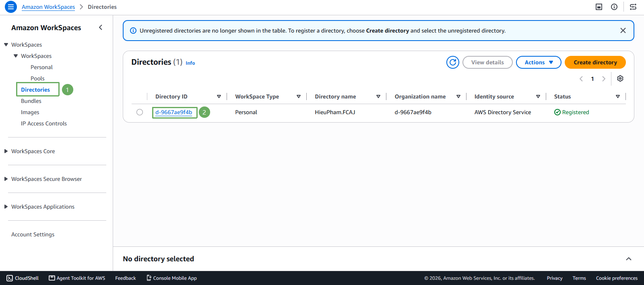Open the Privacy link
The height and width of the screenshot is (285, 644).
tap(555, 278)
